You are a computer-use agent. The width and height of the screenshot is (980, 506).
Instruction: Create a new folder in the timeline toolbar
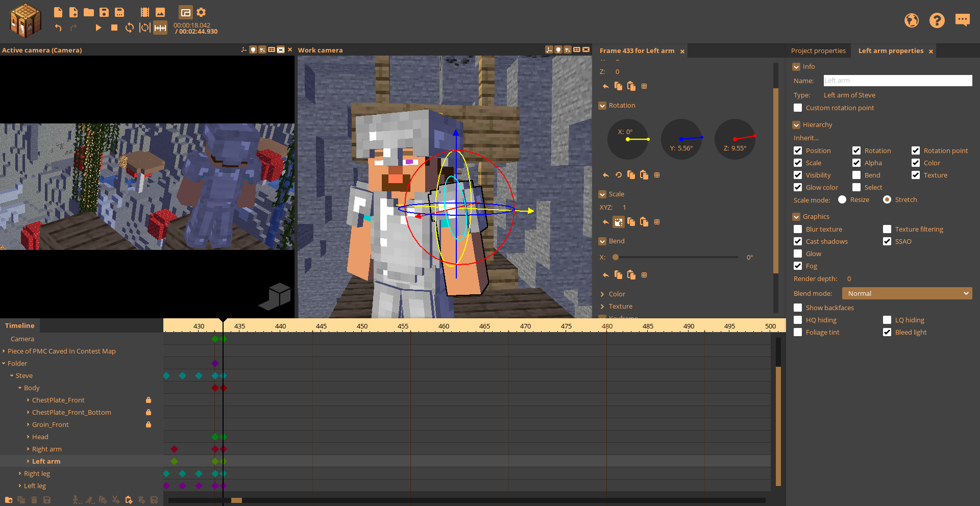(x=9, y=500)
